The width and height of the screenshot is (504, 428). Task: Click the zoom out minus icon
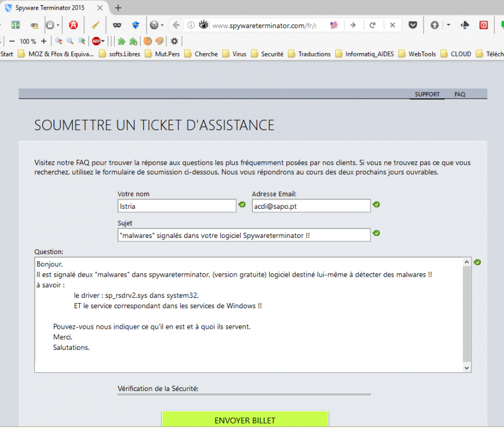(x=11, y=41)
